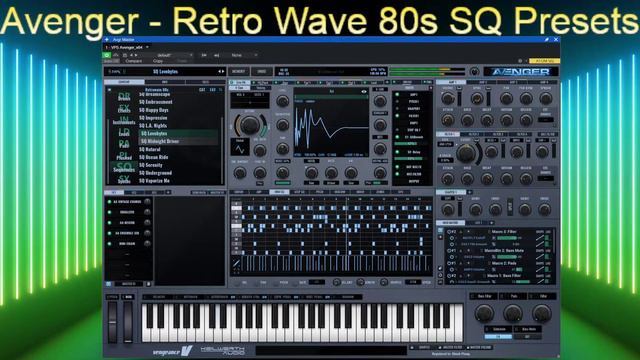Toggle the SHAPER1 routing LED
This screenshot has width=640, height=360.
click(x=397, y=109)
